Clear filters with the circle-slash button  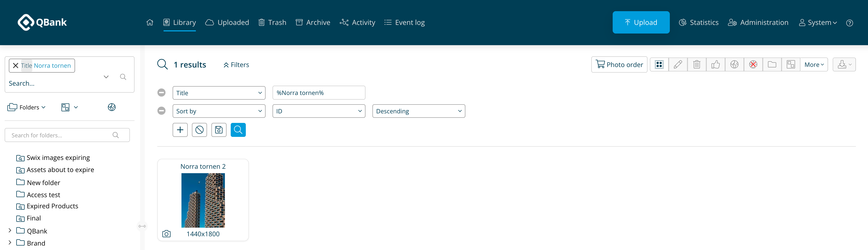click(x=200, y=130)
